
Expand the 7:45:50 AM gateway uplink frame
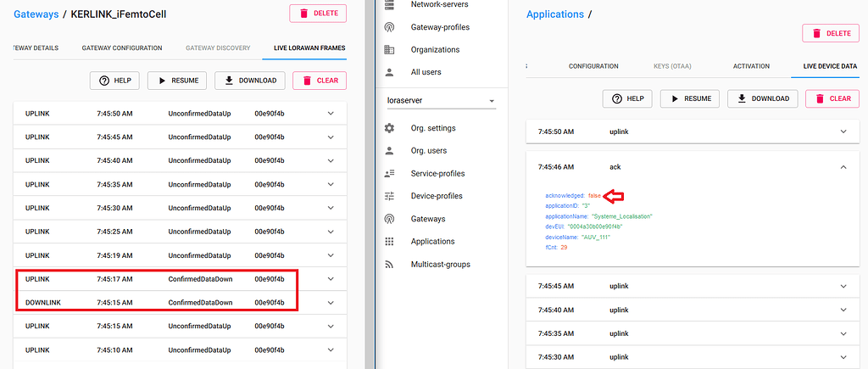click(331, 113)
